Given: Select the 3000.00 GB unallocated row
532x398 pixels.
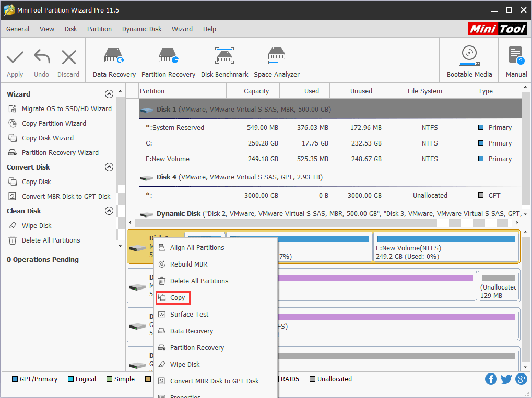Looking at the screenshot, I should click(330, 195).
